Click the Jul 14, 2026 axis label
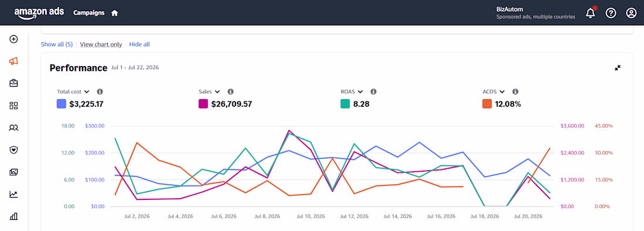This screenshot has width=644, height=231. (x=398, y=216)
